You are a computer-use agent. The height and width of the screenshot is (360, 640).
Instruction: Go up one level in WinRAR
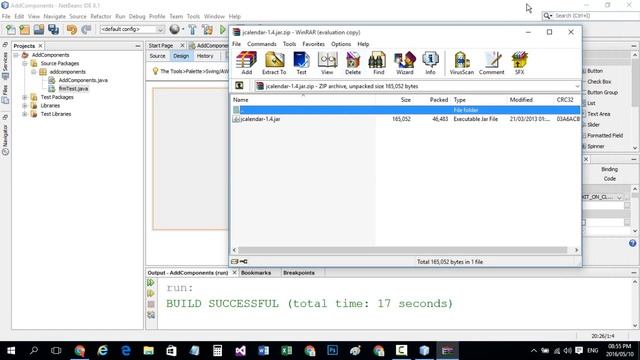point(239,86)
